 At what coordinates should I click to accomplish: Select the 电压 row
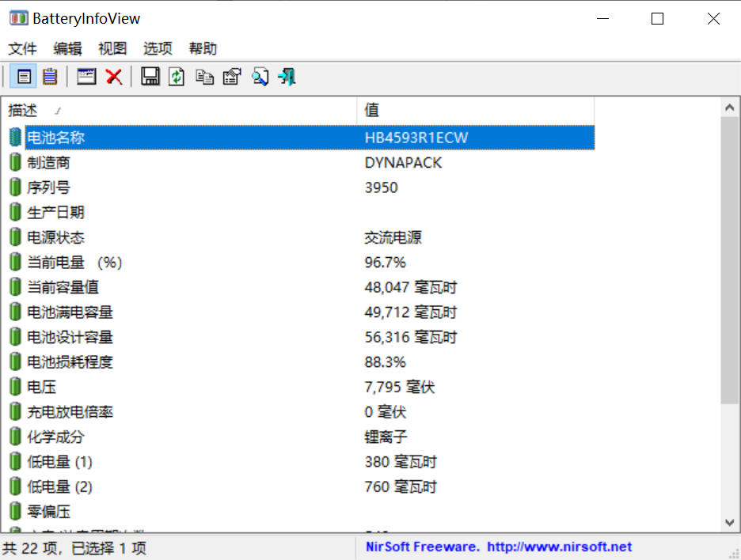click(302, 388)
